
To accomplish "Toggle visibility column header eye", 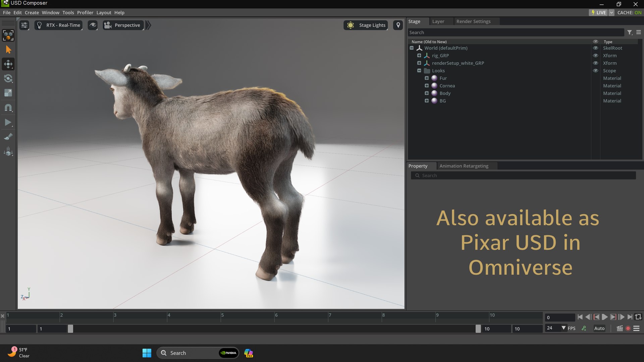I will [x=596, y=42].
